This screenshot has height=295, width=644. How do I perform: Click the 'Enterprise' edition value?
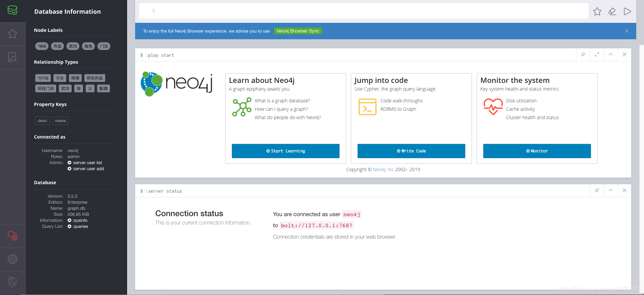tap(77, 202)
